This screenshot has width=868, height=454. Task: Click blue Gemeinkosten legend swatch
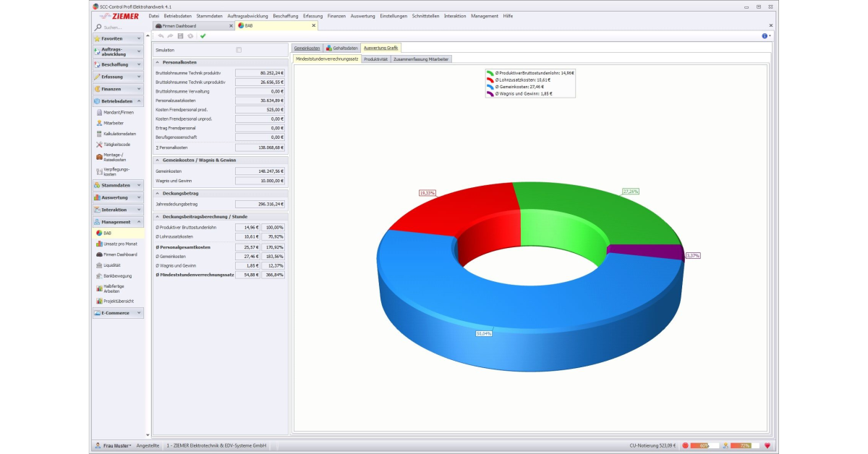(490, 87)
